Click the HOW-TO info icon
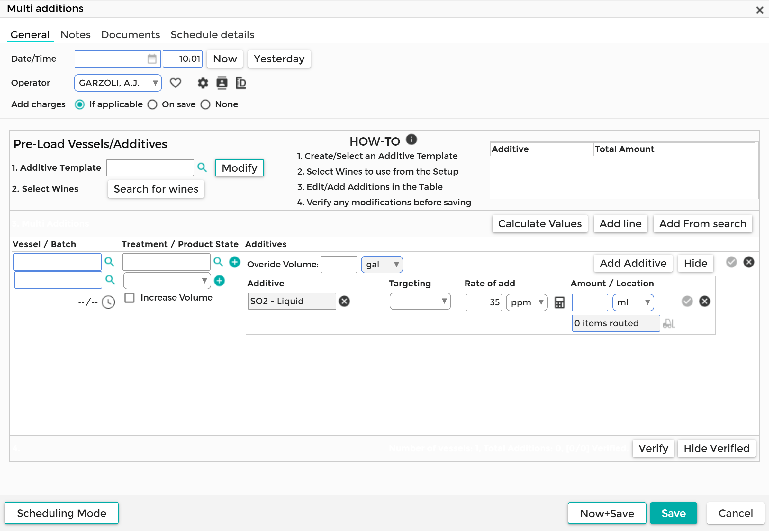Viewport: 769px width, 532px height. coord(411,139)
